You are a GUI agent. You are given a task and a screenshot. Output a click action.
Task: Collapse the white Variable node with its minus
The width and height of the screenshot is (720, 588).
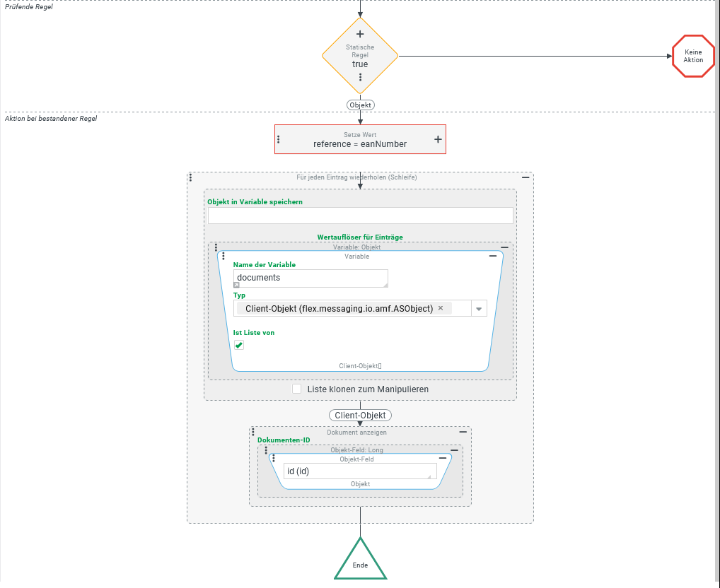(x=493, y=256)
